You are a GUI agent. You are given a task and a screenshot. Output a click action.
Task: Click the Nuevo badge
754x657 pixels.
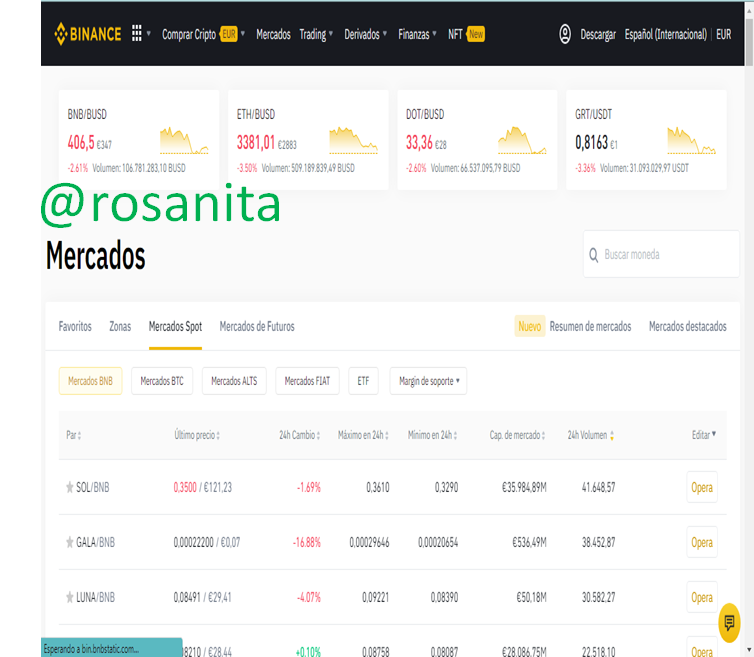click(x=529, y=327)
